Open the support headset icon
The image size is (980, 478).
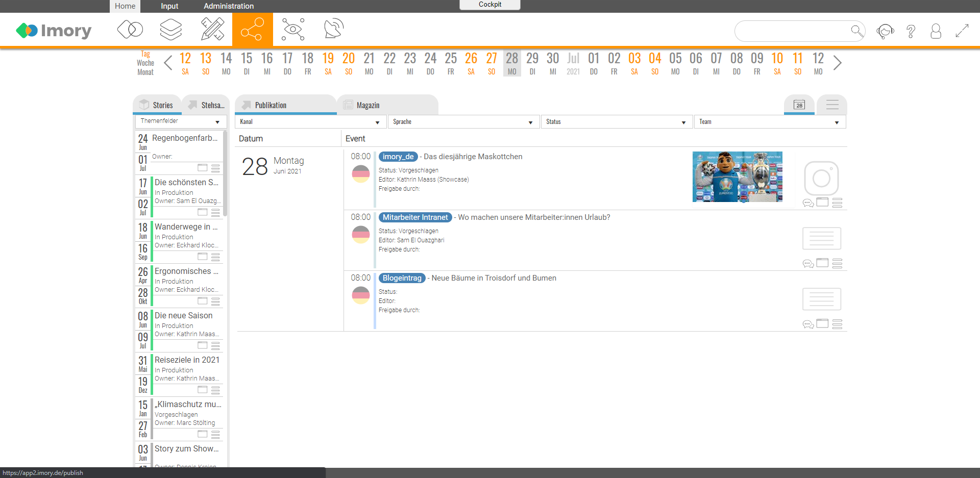pos(885,32)
